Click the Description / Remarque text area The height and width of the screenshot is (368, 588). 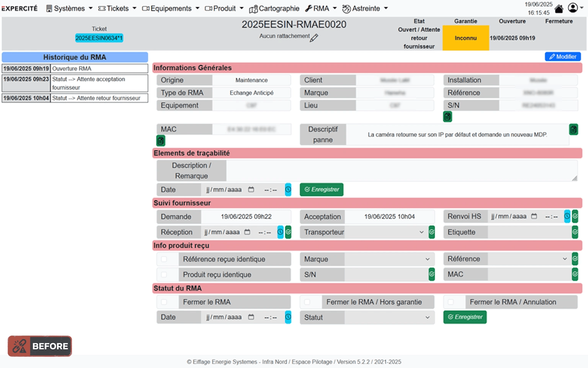(x=401, y=171)
